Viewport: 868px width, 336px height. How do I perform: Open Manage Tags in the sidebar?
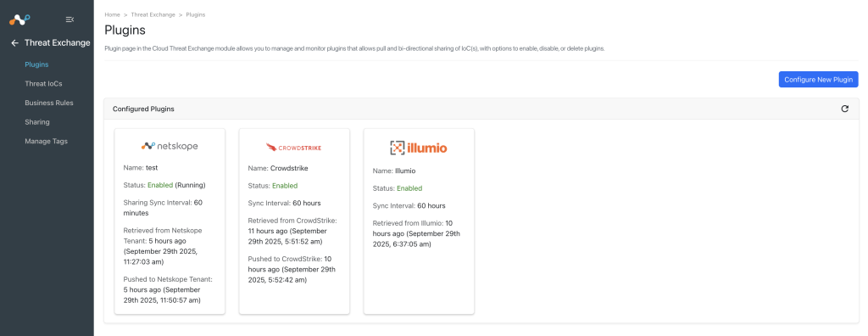click(46, 142)
